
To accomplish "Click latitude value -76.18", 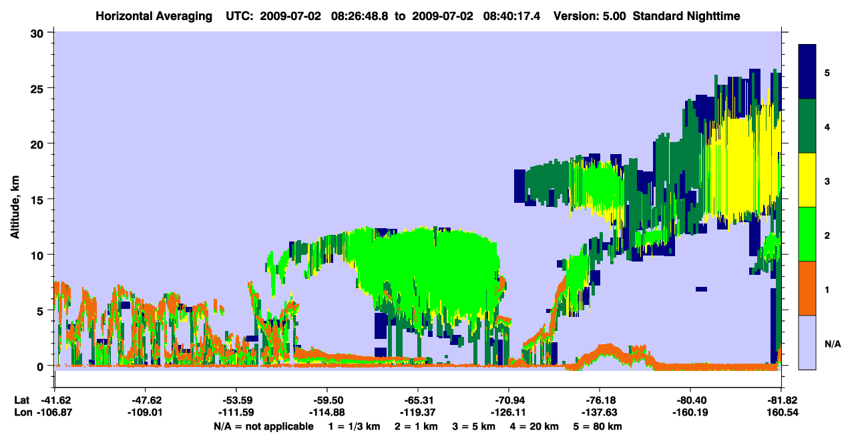I will (600, 400).
